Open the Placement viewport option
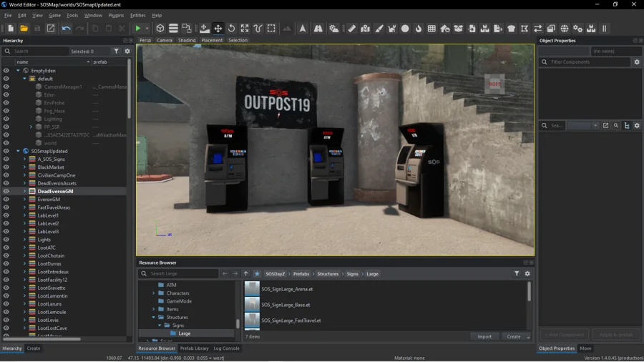644x362 pixels. [212, 40]
